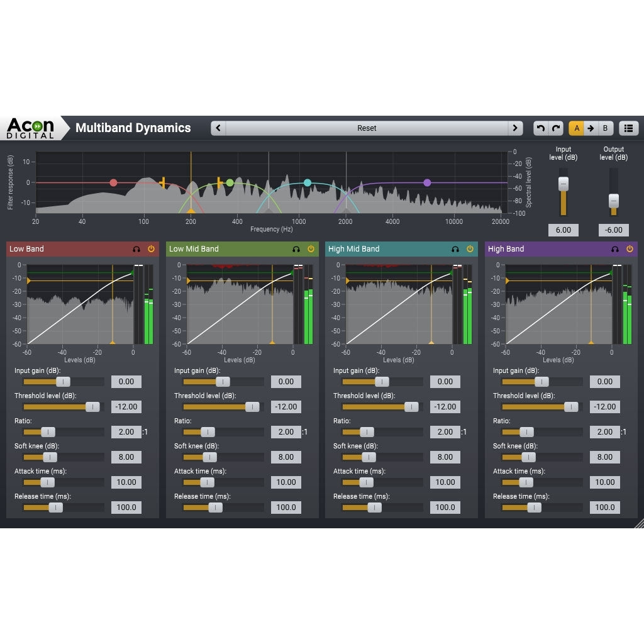Solo the Low Band with headphones icon
The image size is (644, 644).
click(136, 249)
